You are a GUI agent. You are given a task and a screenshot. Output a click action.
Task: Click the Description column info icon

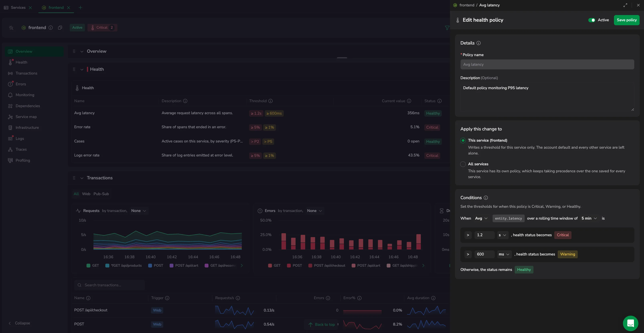[185, 101]
